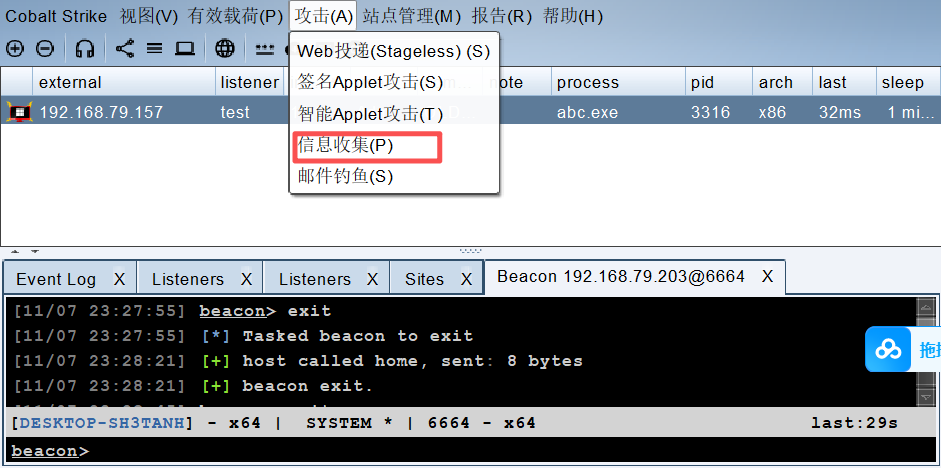Open the 有效载荷(P) menu
This screenshot has height=468, width=941.
(x=235, y=16)
